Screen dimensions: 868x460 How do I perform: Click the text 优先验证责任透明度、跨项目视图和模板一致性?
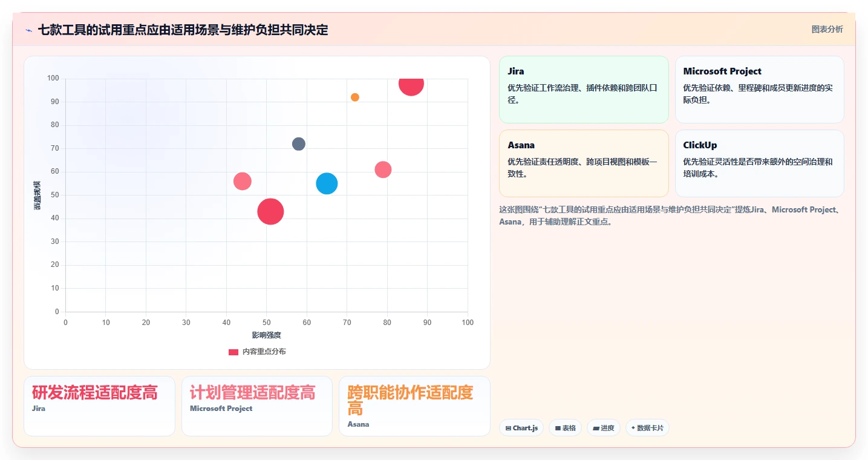tap(583, 168)
